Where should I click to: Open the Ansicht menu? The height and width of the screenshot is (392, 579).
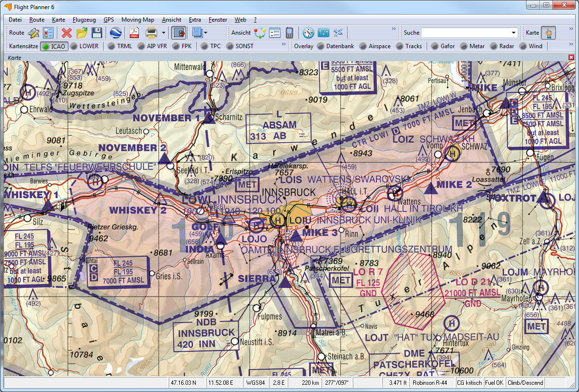point(172,20)
